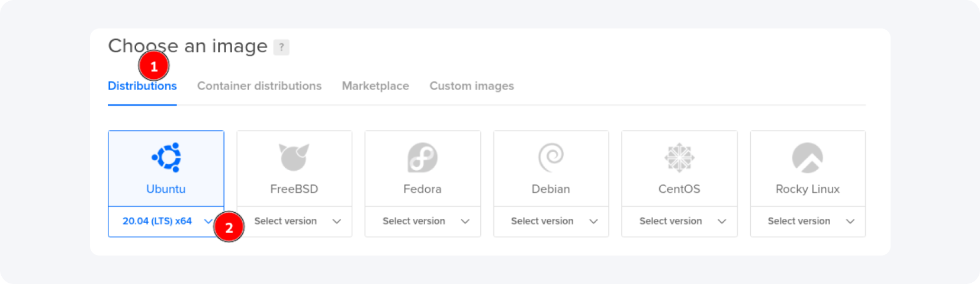Image resolution: width=980 pixels, height=284 pixels.
Task: Pick the Debian swirl icon
Action: click(x=551, y=158)
